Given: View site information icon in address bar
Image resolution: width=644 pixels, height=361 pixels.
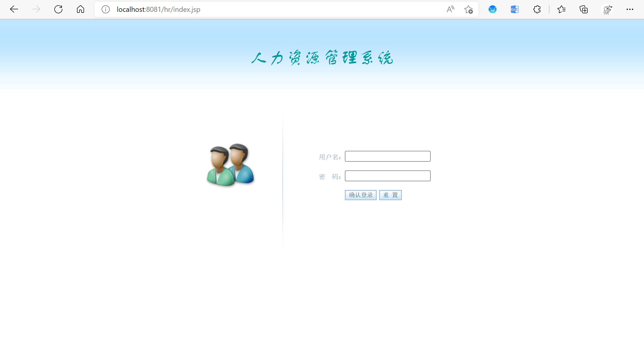Looking at the screenshot, I should pyautogui.click(x=106, y=9).
